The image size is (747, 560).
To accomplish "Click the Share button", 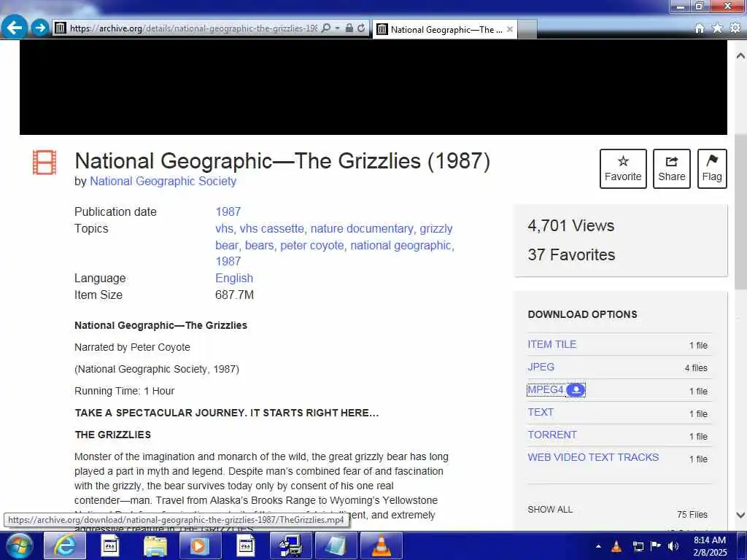I will tap(671, 168).
